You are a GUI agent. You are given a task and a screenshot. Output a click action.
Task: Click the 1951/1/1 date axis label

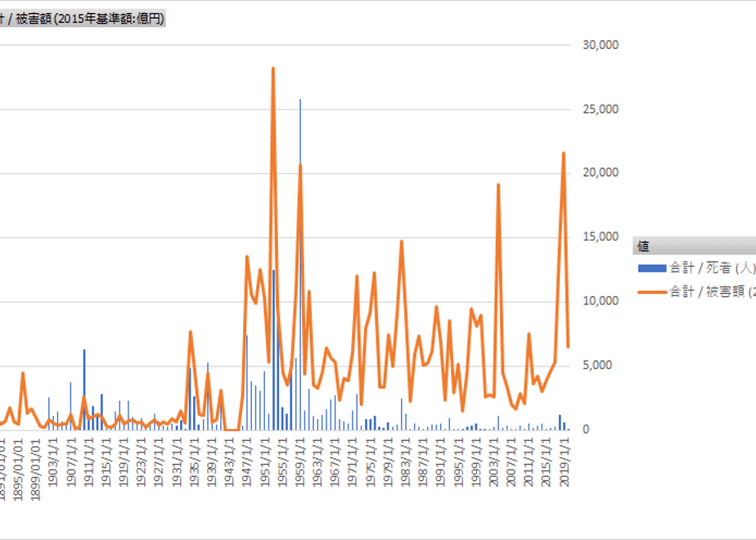coord(265,462)
